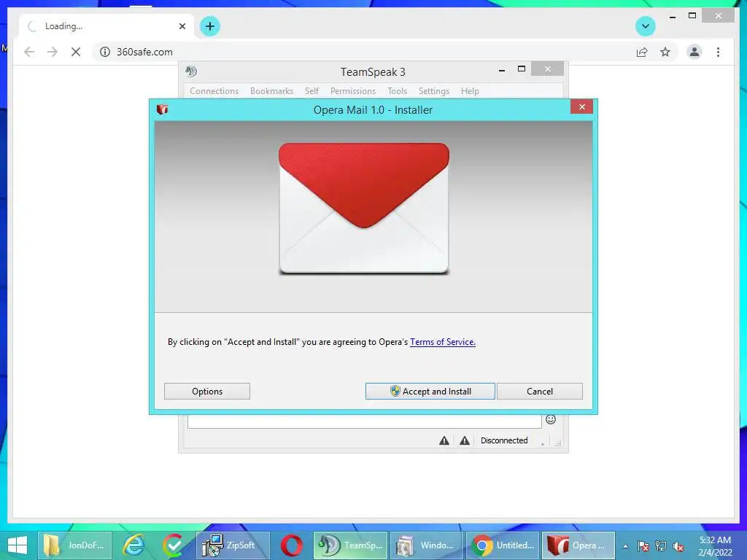Open network status tray icon
This screenshot has height=560, width=747.
click(661, 546)
